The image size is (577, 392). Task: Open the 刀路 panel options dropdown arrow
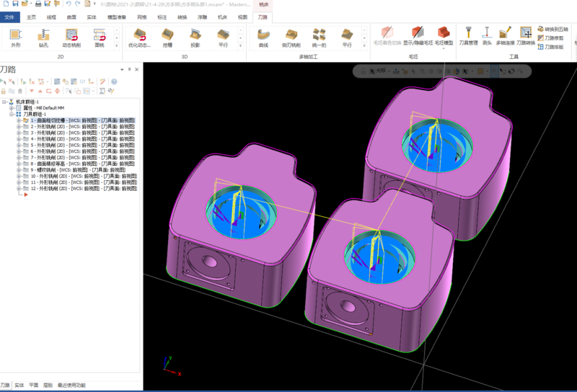122,69
